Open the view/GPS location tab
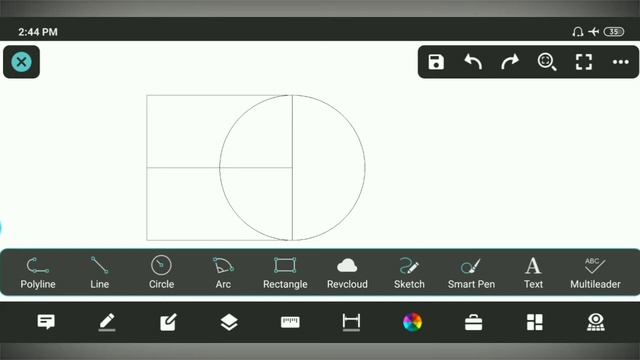640x360 pixels. (x=596, y=322)
